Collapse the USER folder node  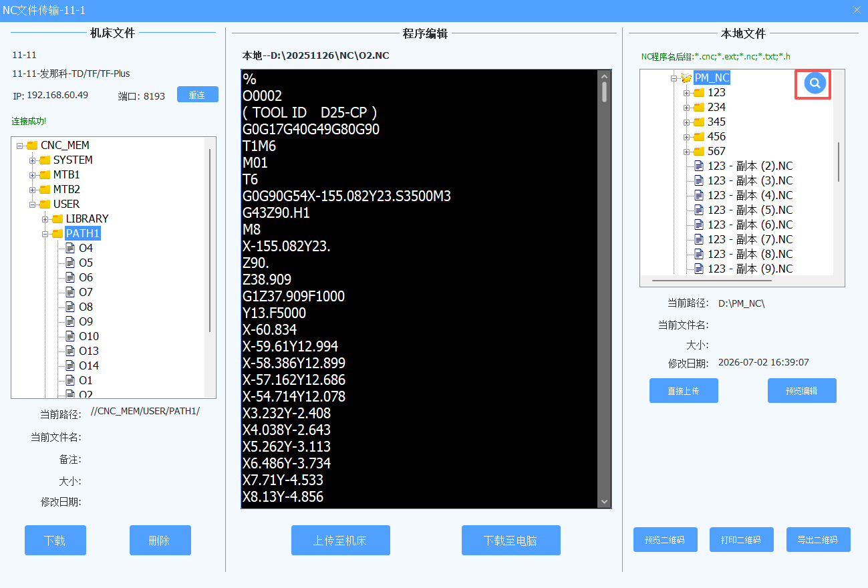coord(32,204)
